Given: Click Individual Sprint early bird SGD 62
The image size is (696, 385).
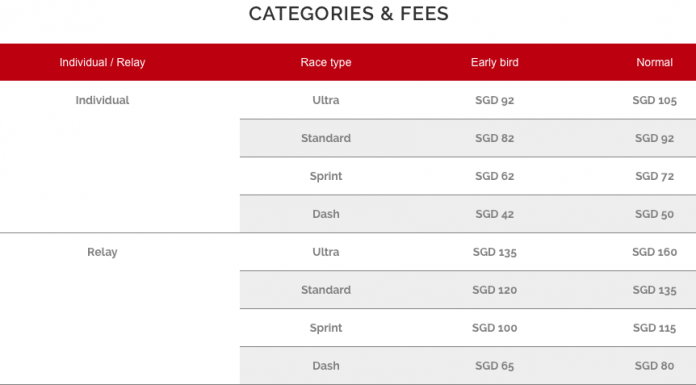Looking at the screenshot, I should 494,176.
